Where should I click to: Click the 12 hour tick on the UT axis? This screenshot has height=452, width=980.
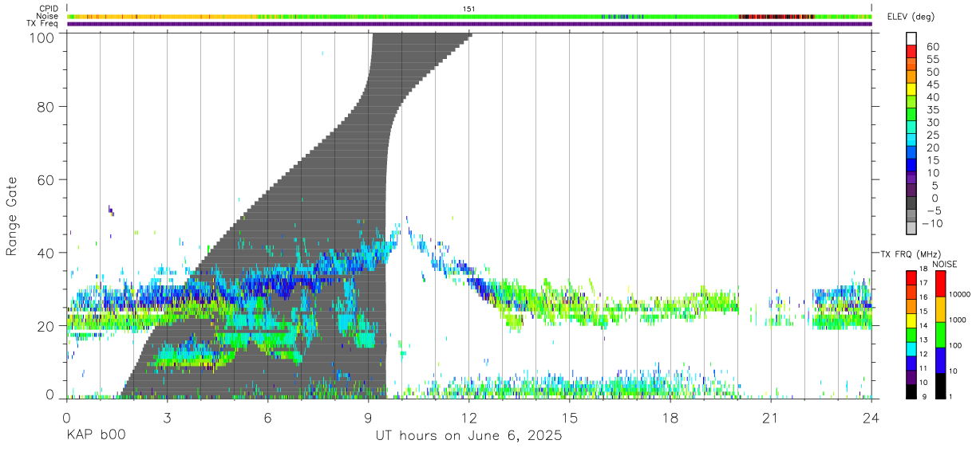pos(469,417)
